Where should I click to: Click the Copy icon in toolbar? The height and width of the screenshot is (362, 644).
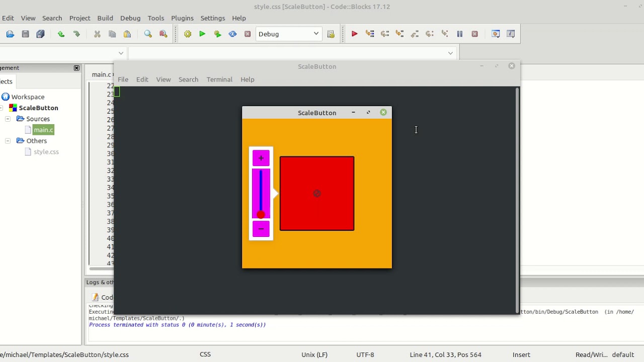pyautogui.click(x=112, y=34)
